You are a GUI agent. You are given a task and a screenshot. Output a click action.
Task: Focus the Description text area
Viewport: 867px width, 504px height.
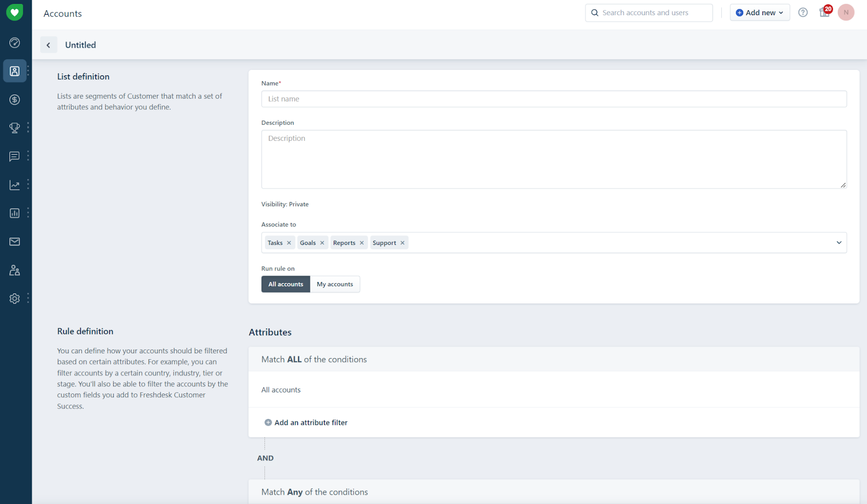coord(554,159)
